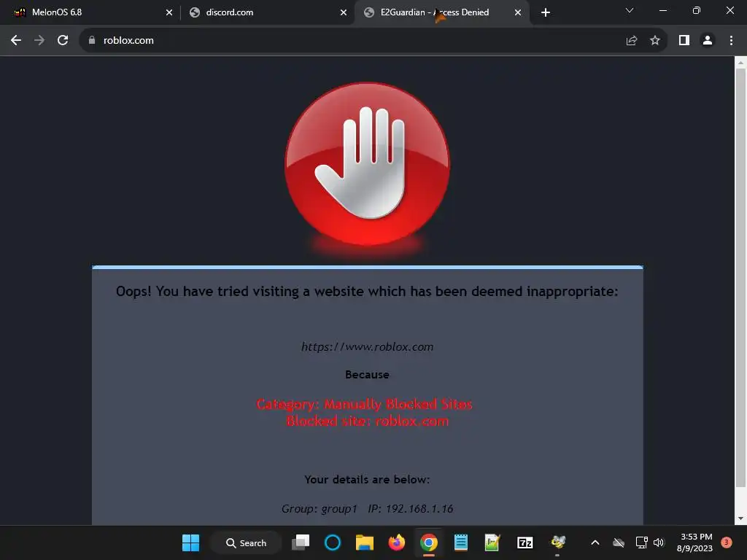This screenshot has height=560, width=747.
Task: Open the clock showing 3:53 PM
Action: coord(695,542)
